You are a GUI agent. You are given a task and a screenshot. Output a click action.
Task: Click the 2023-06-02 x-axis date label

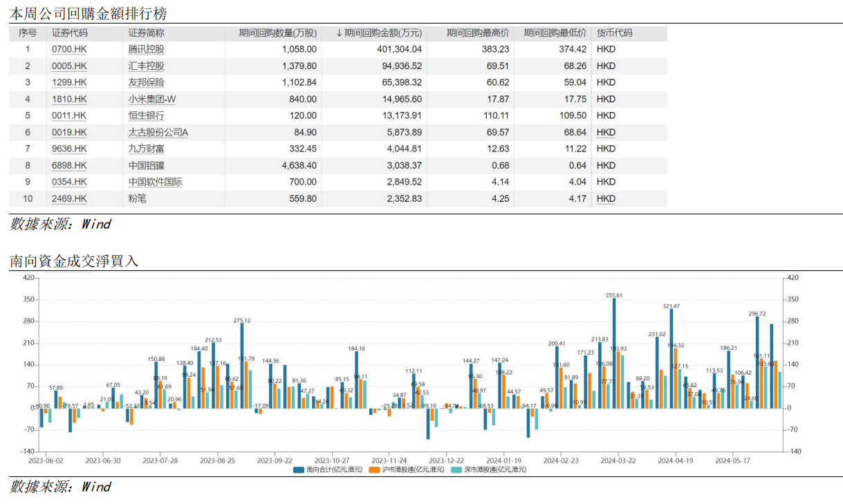coord(46,460)
